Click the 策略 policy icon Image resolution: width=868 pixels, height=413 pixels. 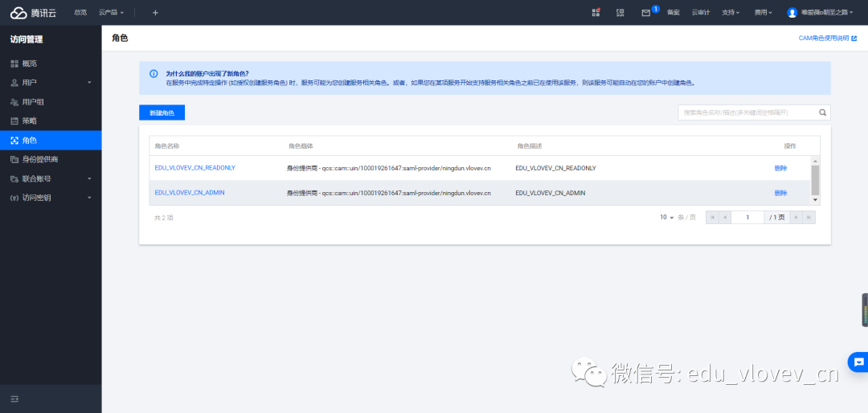15,121
